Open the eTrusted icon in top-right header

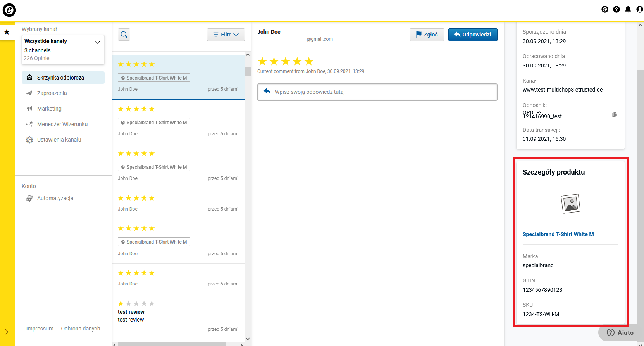pos(605,9)
